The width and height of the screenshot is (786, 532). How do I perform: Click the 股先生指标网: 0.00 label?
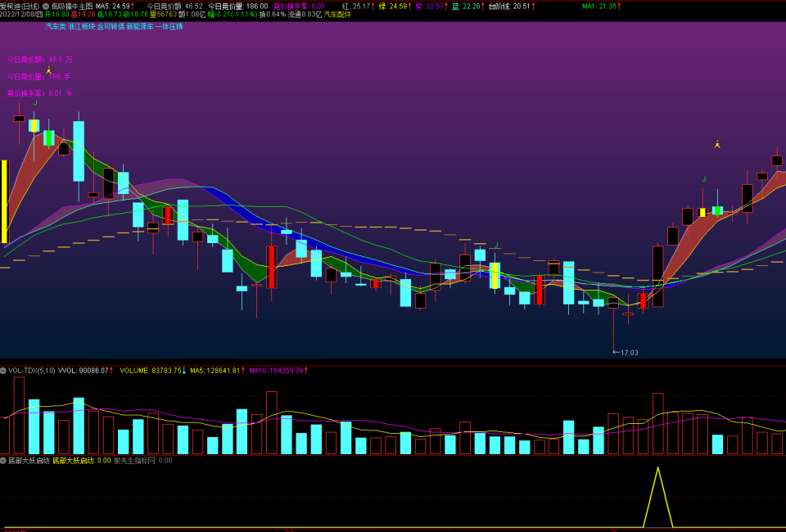(x=142, y=460)
